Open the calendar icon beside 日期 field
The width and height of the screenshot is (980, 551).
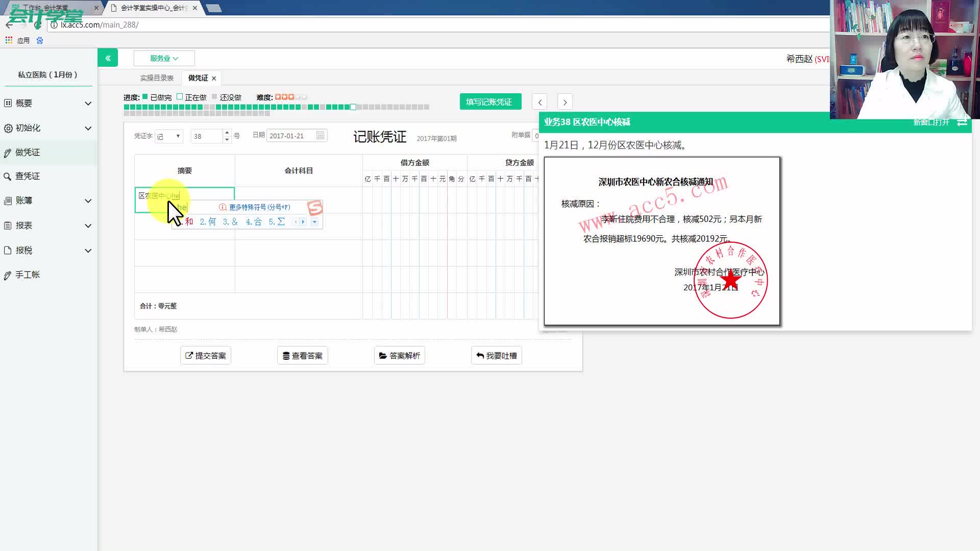tap(320, 135)
